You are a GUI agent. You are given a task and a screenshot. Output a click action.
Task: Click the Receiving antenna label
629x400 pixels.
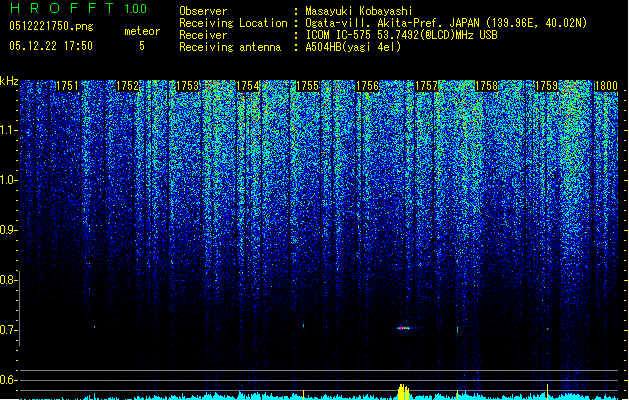click(230, 47)
